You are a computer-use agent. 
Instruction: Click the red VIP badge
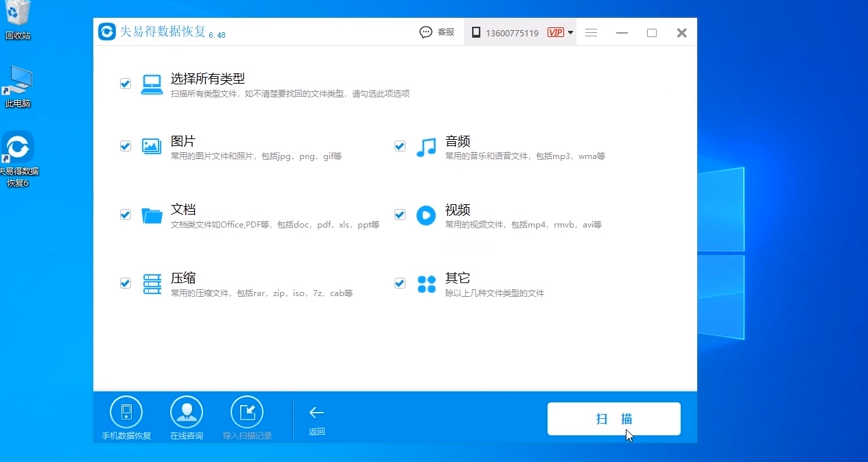pyautogui.click(x=555, y=32)
